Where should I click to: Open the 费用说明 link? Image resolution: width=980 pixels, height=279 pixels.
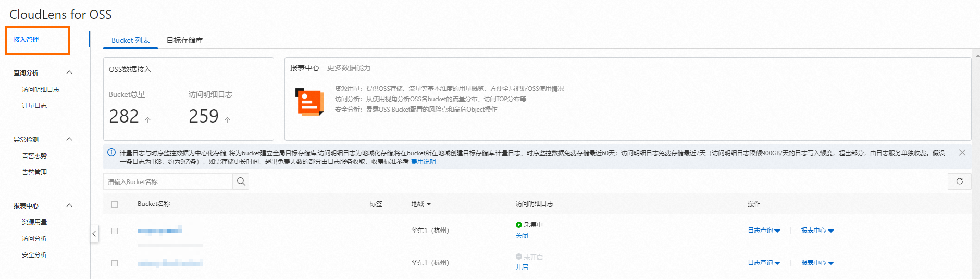[x=423, y=162]
